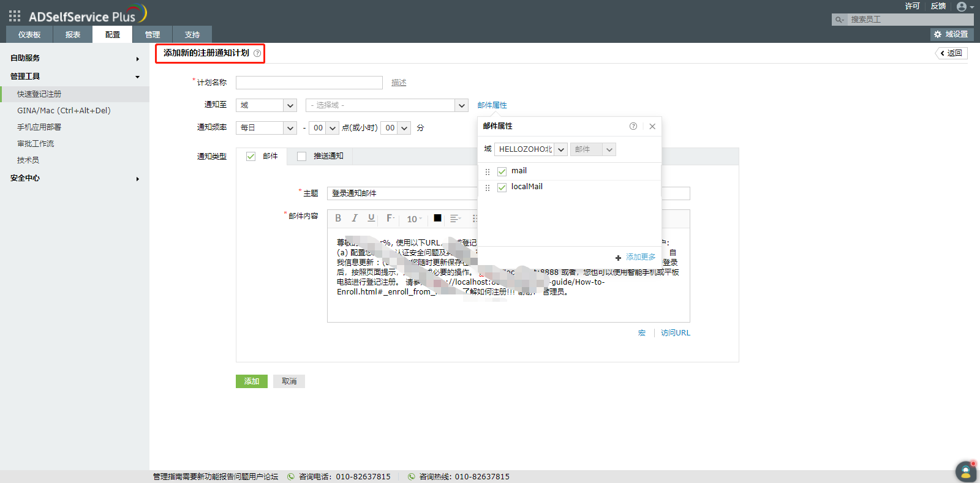Uncheck the localMail attribute checkbox
The width and height of the screenshot is (980, 483).
coord(502,187)
